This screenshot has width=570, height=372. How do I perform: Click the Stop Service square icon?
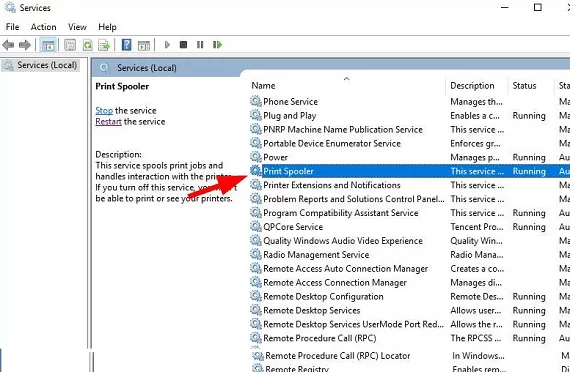(x=184, y=45)
